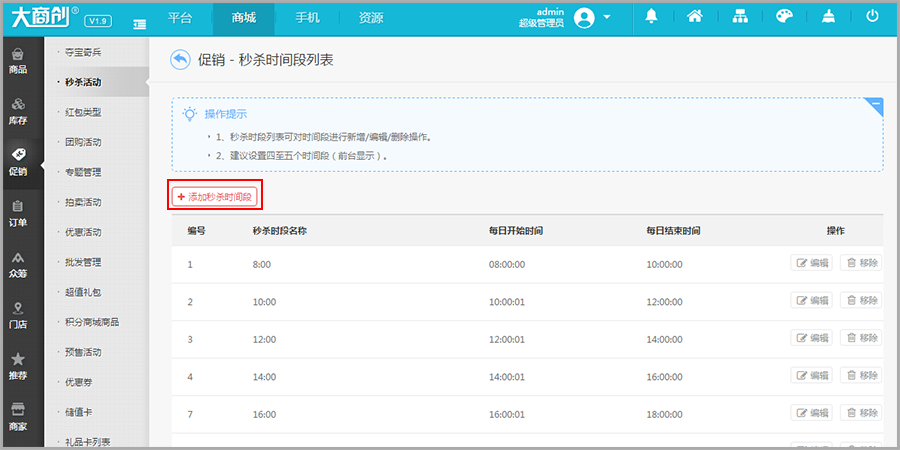Open 预售活动 submenu item
This screenshot has height=450, width=900.
pos(83,352)
